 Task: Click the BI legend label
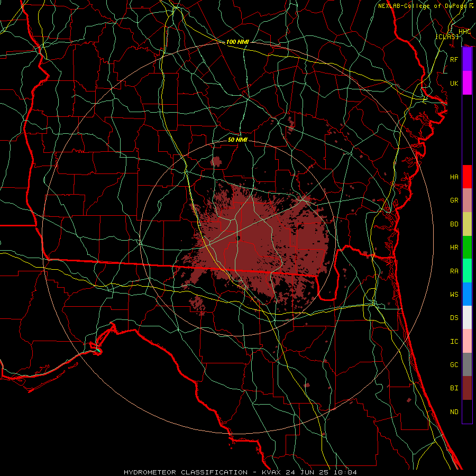pos(454,388)
